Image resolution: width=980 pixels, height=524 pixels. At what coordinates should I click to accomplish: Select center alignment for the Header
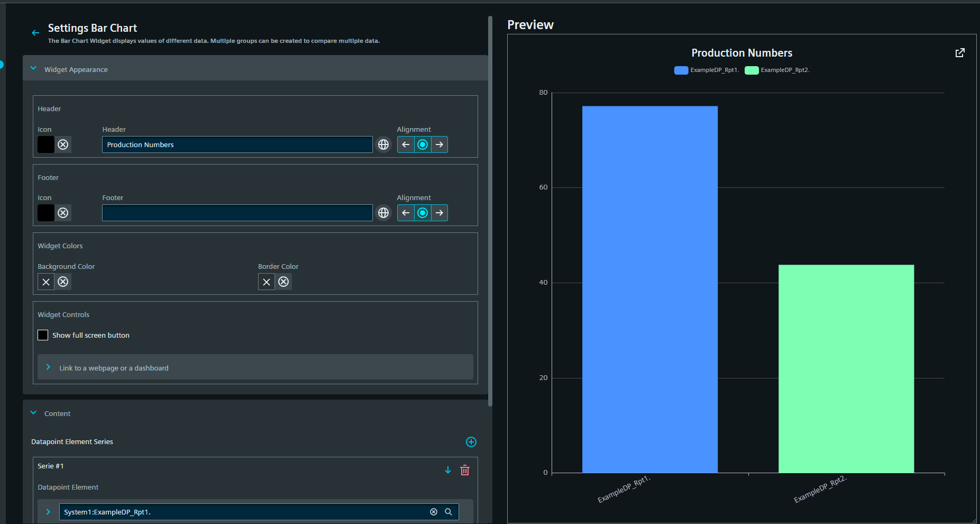click(423, 144)
